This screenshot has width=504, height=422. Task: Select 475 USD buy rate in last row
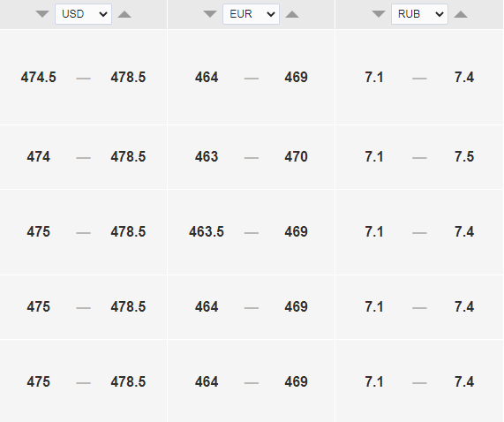point(39,381)
